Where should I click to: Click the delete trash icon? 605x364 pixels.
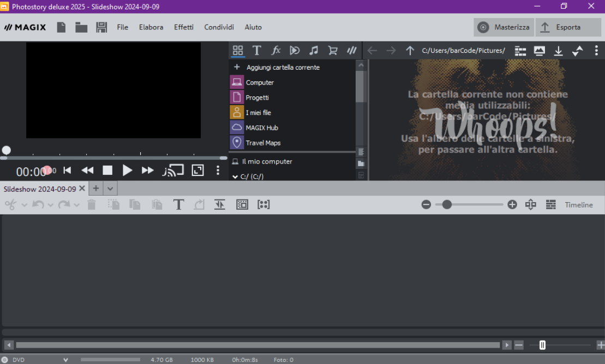point(92,205)
